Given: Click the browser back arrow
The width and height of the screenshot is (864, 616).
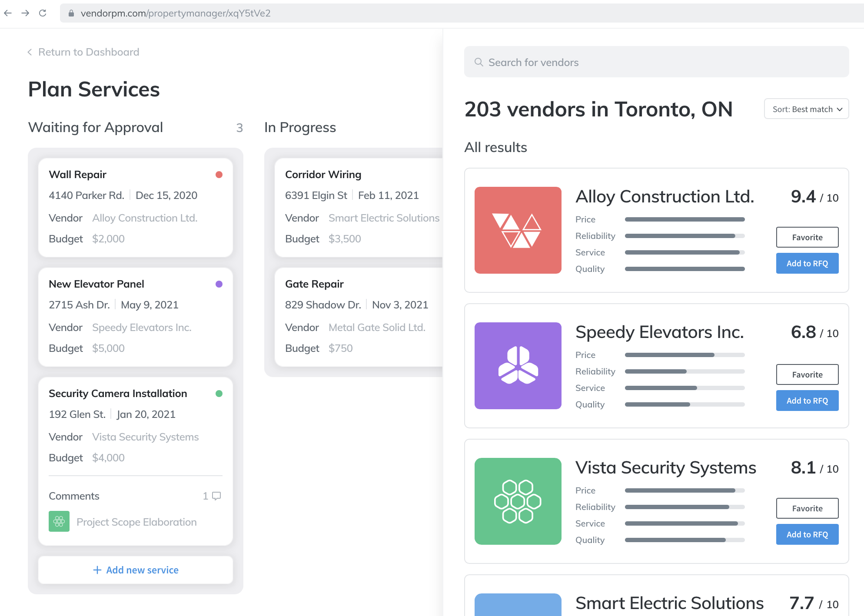Looking at the screenshot, I should click(x=8, y=13).
